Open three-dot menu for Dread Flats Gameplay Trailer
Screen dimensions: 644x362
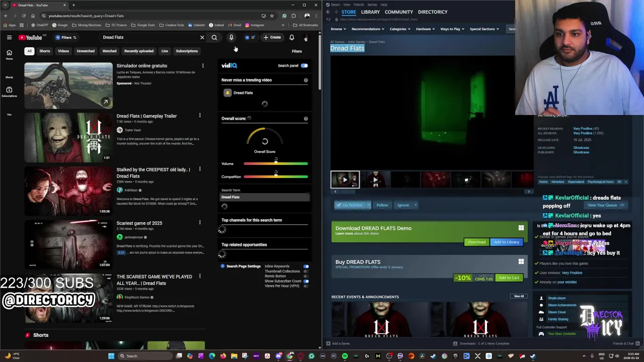pos(200,116)
